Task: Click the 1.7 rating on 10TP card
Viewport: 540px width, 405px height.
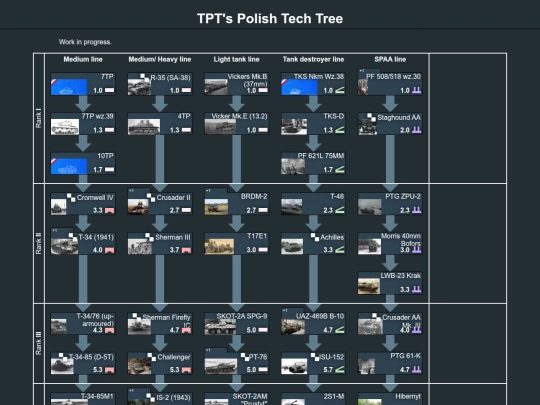Action: (x=98, y=170)
